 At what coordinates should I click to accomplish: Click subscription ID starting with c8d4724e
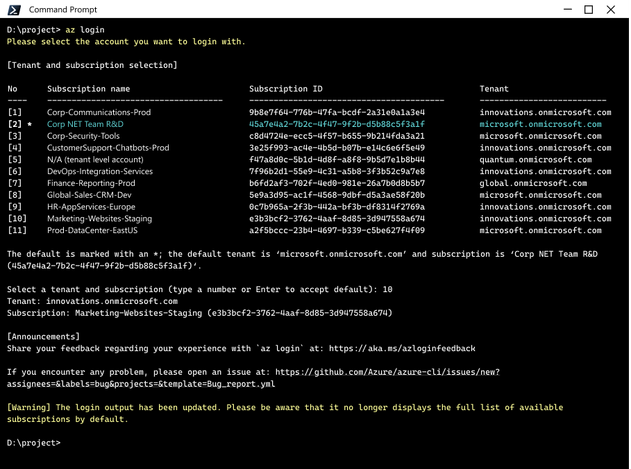[x=337, y=136]
